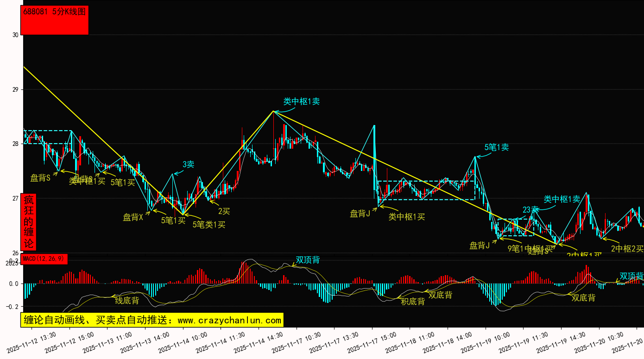
Task: Click the 2买 buy signal label
Action: 224,211
